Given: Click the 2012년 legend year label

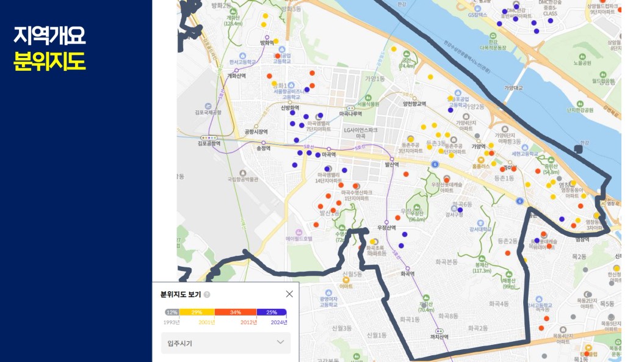Looking at the screenshot, I should 248,322.
